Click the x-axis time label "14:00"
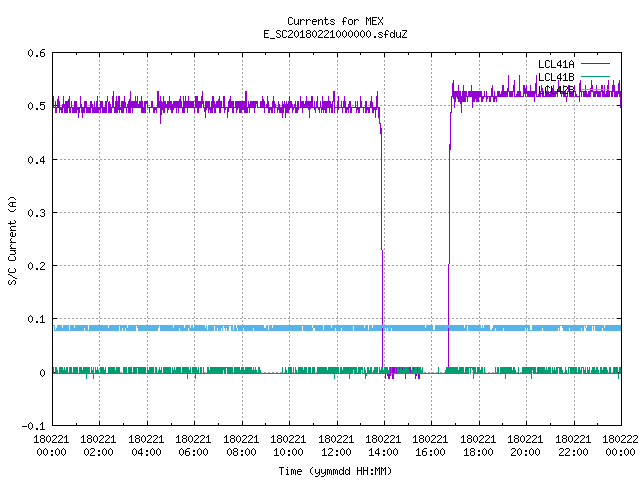Image resolution: width=640 pixels, height=480 pixels. pyautogui.click(x=383, y=452)
